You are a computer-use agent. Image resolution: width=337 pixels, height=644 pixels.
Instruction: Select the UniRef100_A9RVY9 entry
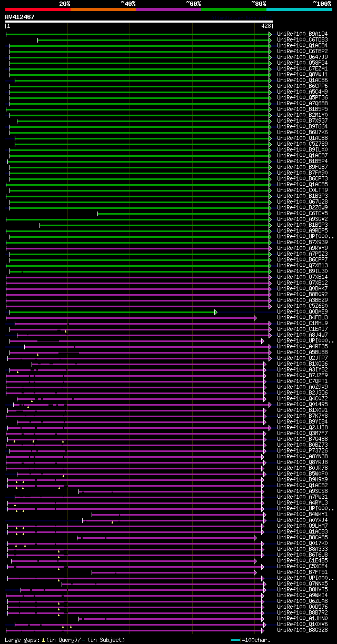(x=302, y=248)
